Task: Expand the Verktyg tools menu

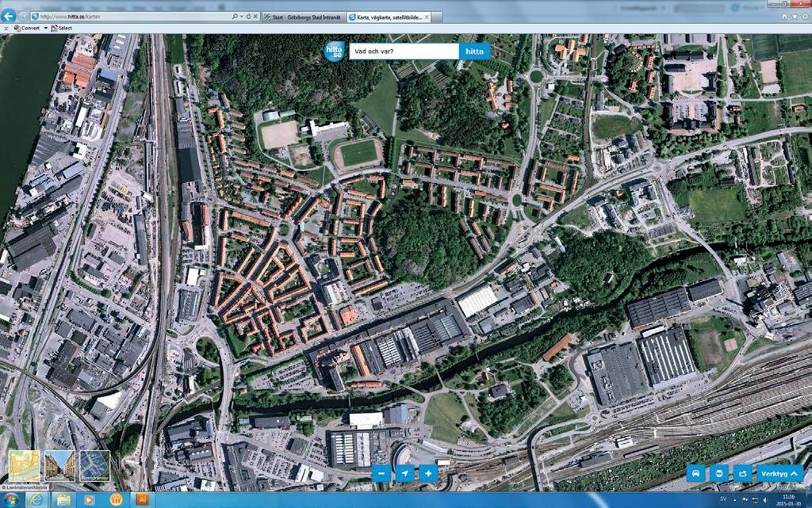Action: 780,473
